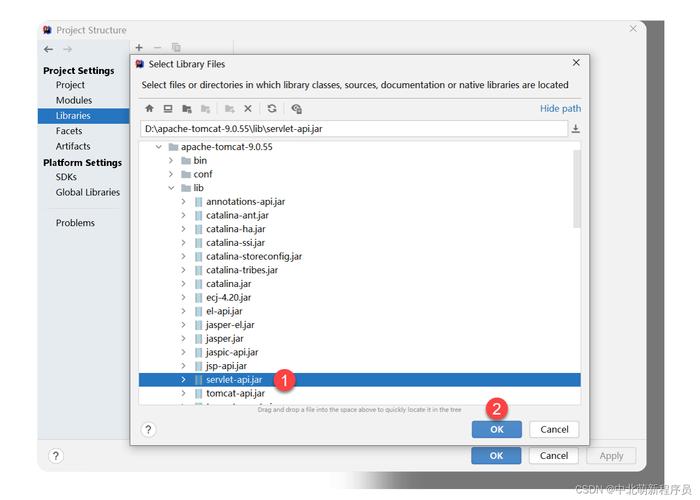Select Libraries in the sidebar
This screenshot has height=500, width=700.
(83, 116)
